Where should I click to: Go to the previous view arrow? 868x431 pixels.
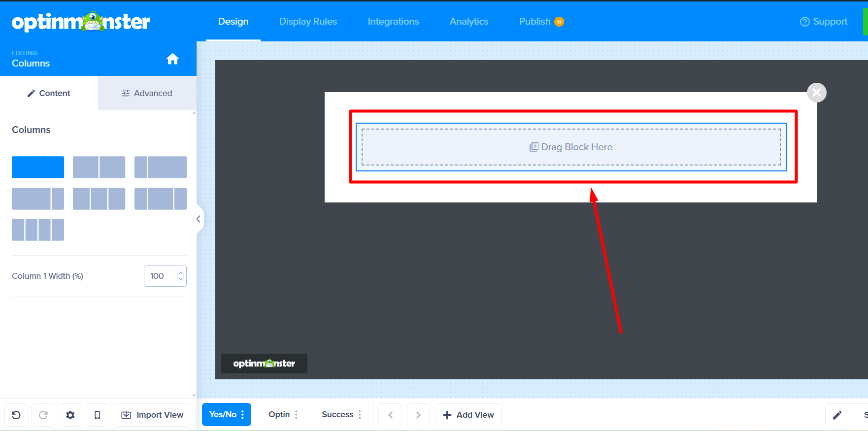(x=390, y=415)
